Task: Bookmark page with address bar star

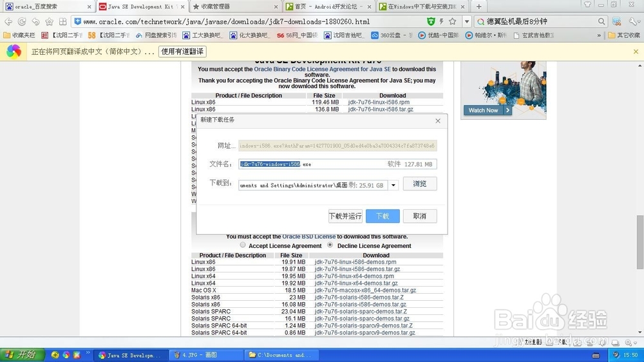Action: (x=453, y=21)
